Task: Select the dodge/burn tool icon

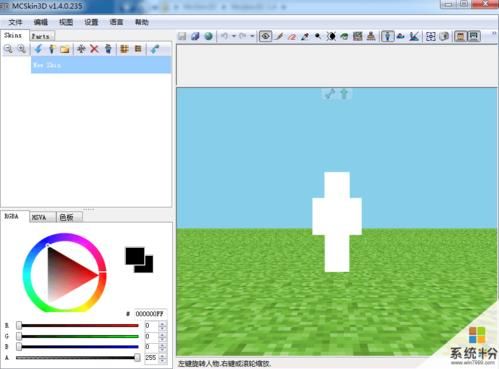Action: pos(318,36)
